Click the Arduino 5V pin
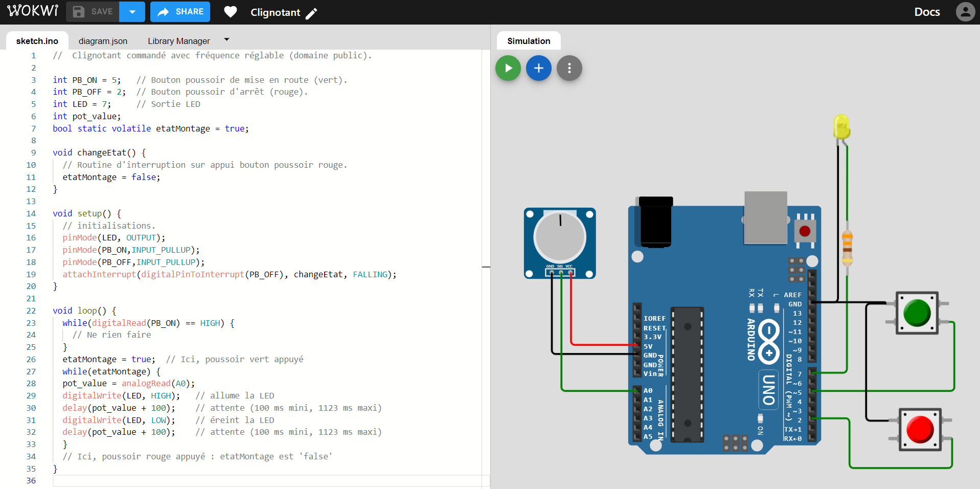Image resolution: width=980 pixels, height=489 pixels. pos(637,346)
